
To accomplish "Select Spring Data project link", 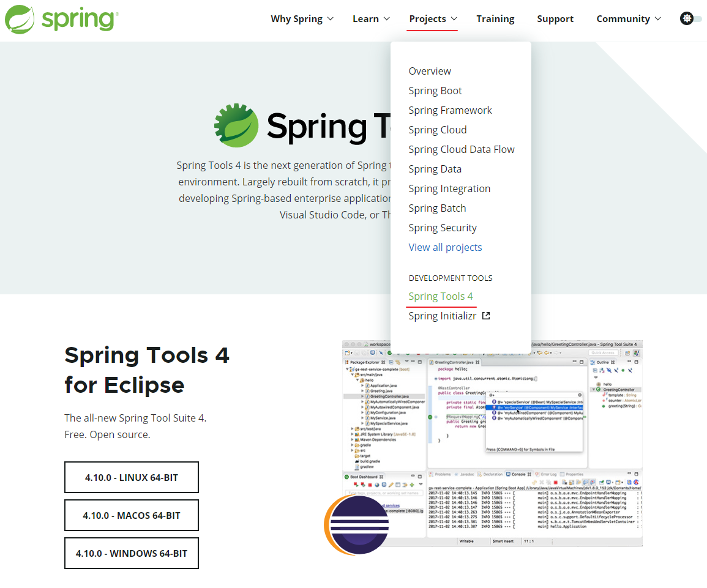I will [x=435, y=169].
